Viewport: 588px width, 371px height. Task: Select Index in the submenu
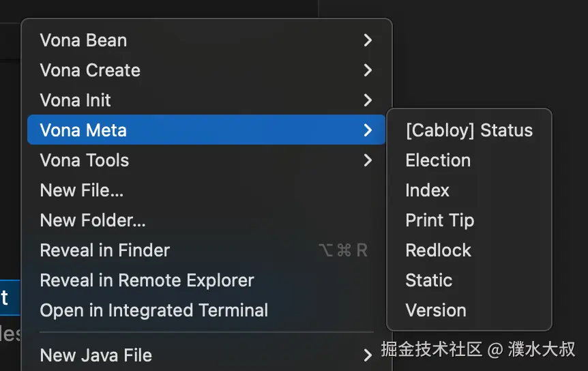pos(427,190)
